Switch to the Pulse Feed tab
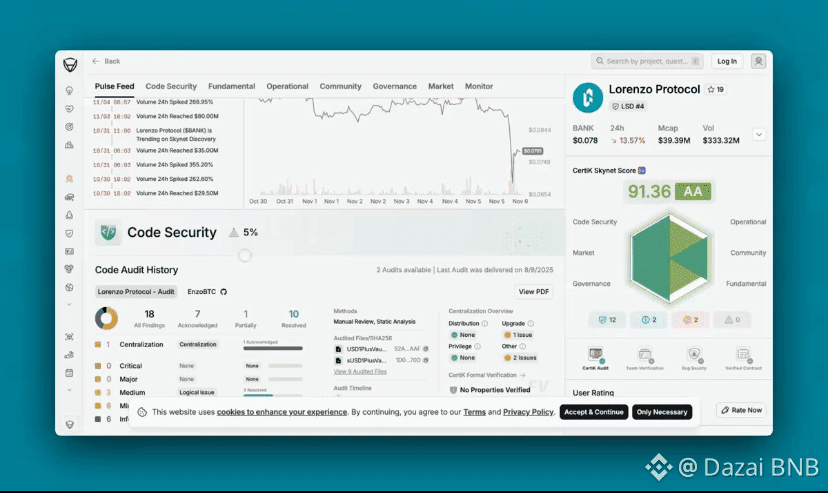This screenshot has width=828, height=493. pyautogui.click(x=115, y=86)
